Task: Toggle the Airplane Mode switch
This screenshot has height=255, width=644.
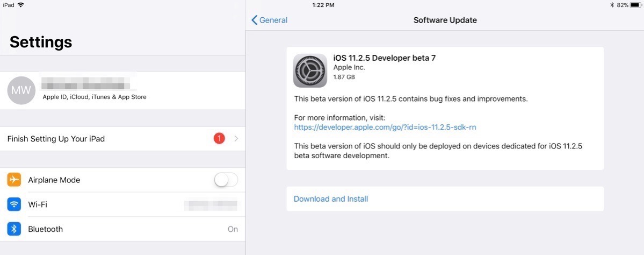Action: pyautogui.click(x=226, y=180)
